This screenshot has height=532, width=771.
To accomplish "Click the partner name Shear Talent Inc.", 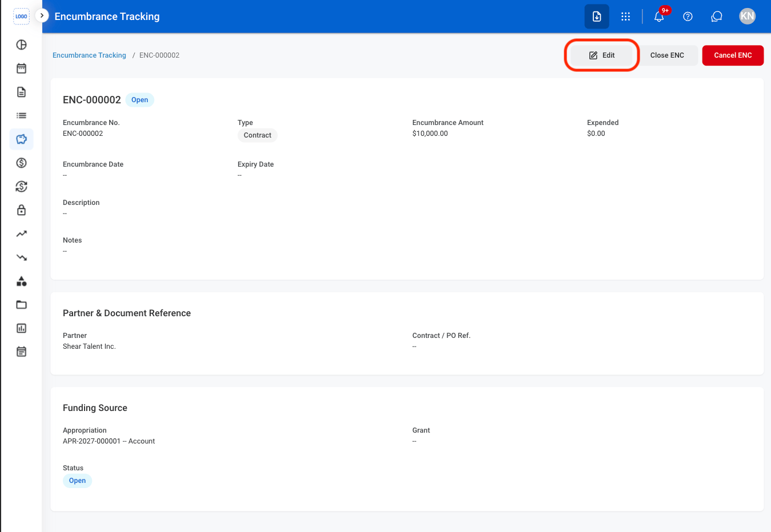I will pos(89,346).
